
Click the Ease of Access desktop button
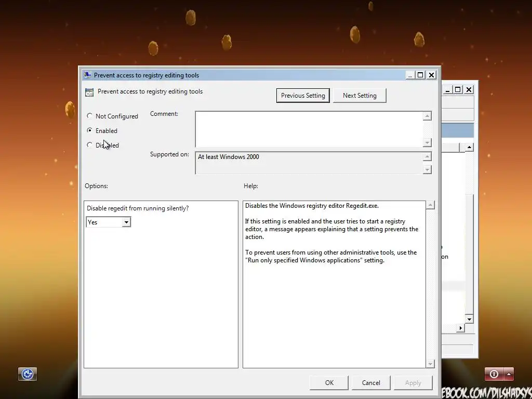[x=28, y=374]
